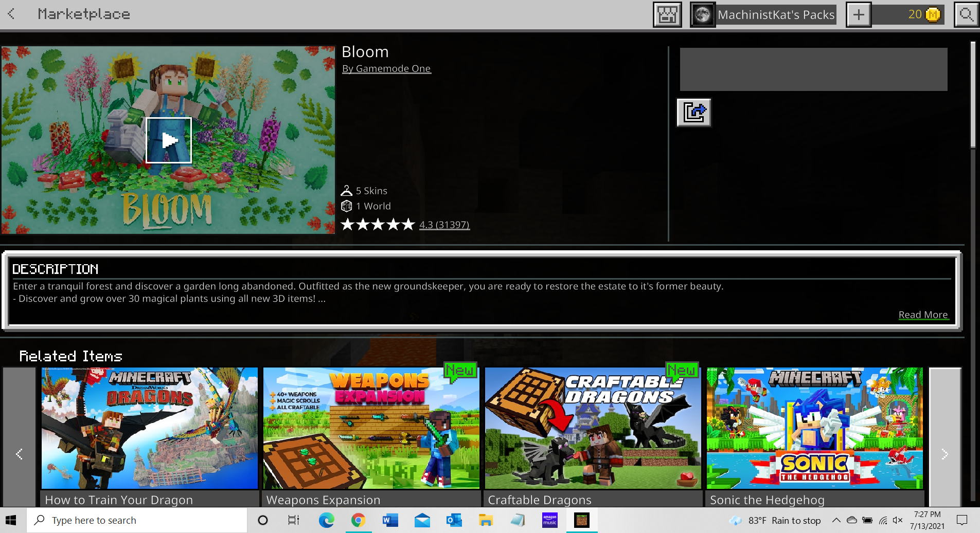Open the 4.3 (31397) ratings link

(444, 225)
